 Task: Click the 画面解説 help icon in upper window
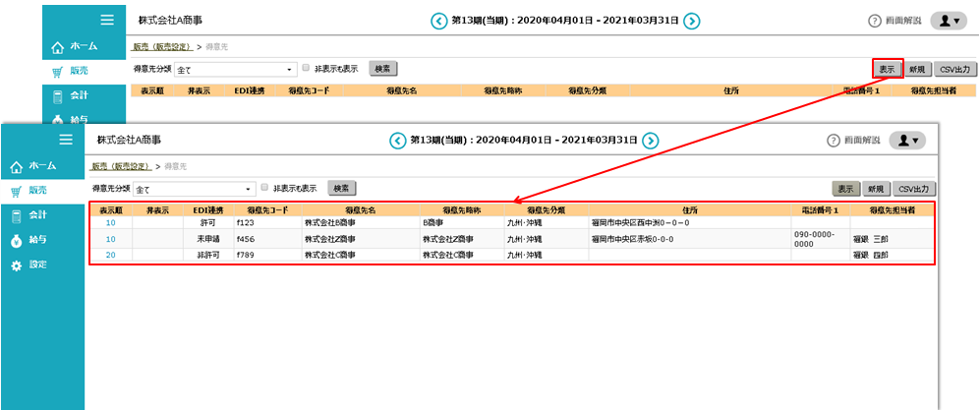click(875, 21)
